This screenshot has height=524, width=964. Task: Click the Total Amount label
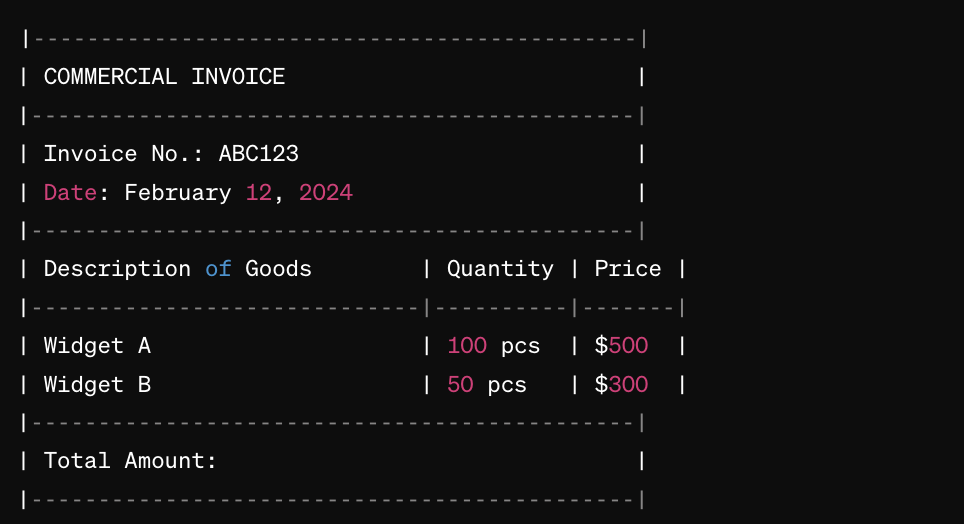pos(130,461)
